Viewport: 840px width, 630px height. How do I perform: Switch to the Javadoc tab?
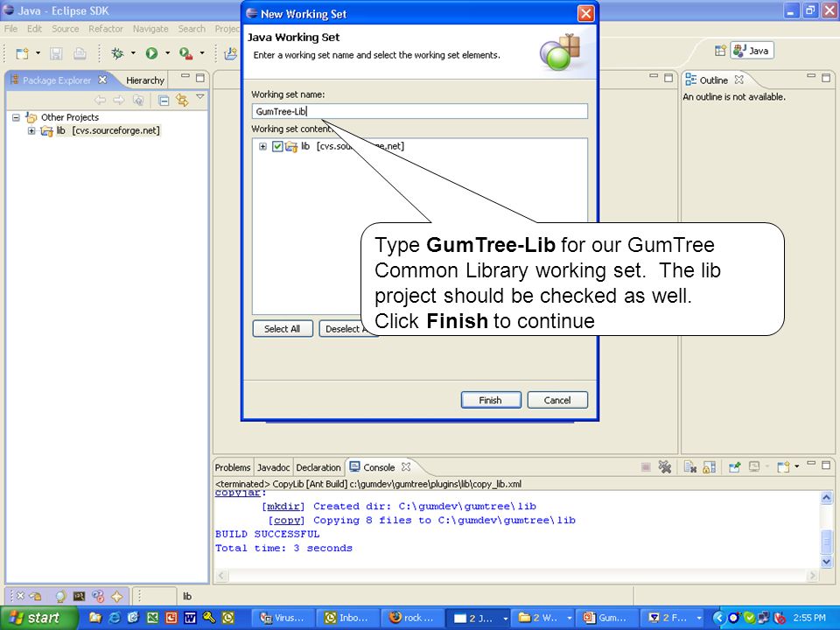pos(273,467)
